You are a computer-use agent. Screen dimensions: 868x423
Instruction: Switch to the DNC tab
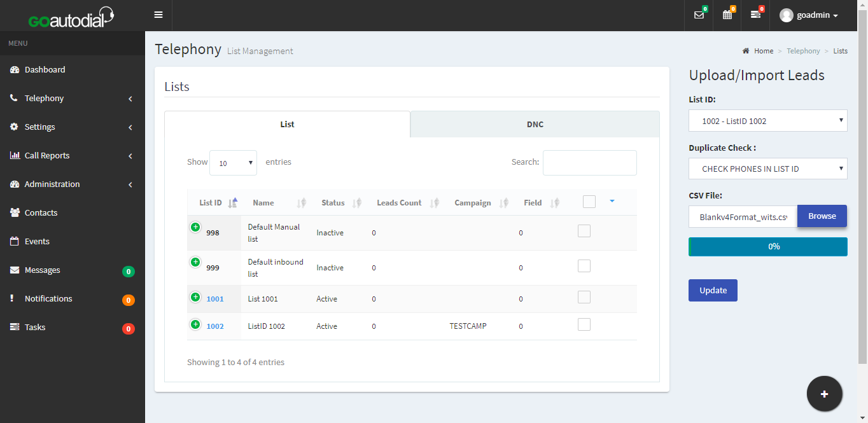point(535,124)
